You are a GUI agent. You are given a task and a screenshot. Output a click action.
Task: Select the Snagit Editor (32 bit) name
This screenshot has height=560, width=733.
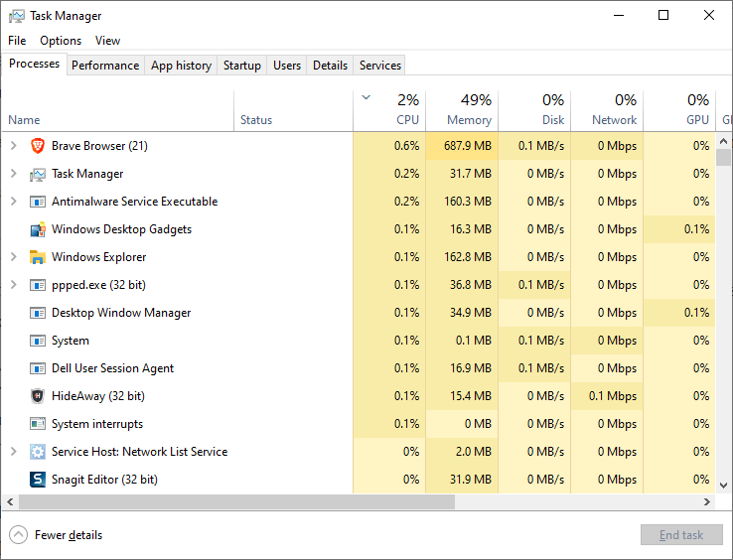pyautogui.click(x=104, y=480)
